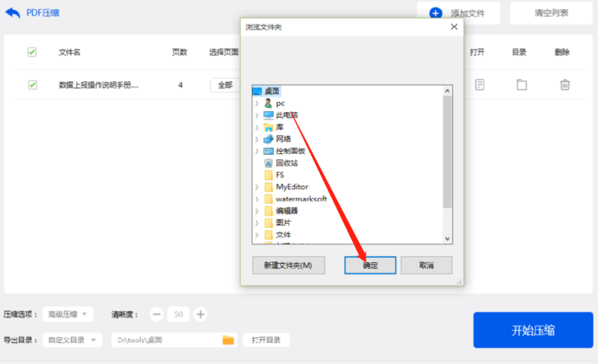Select the 控制面板 control panel icon
598x364 pixels.
pyautogui.click(x=268, y=151)
